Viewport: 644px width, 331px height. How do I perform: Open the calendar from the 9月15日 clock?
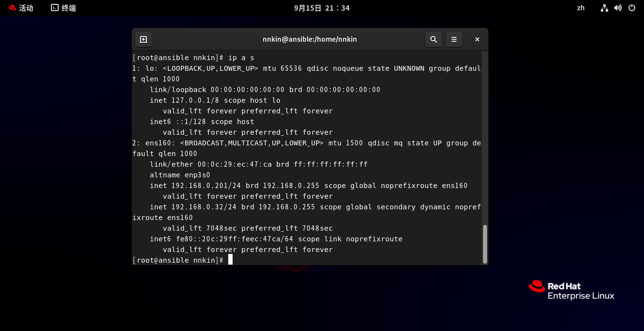point(322,8)
